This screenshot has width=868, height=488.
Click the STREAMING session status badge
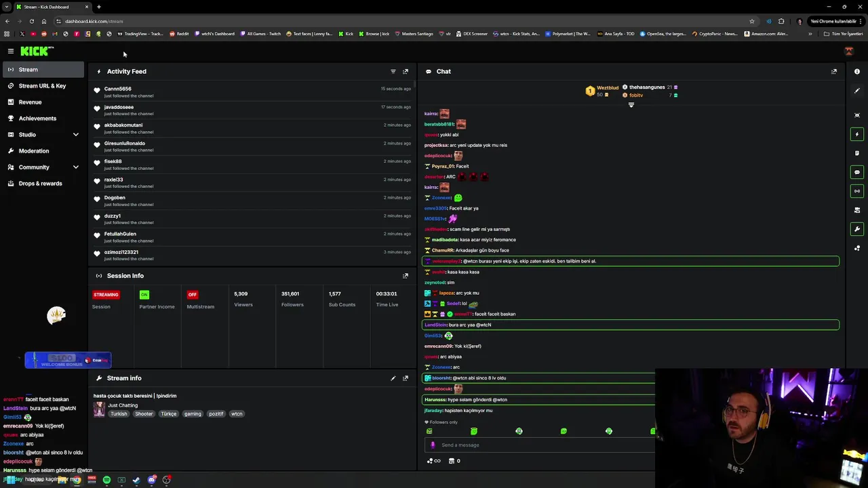click(x=106, y=295)
